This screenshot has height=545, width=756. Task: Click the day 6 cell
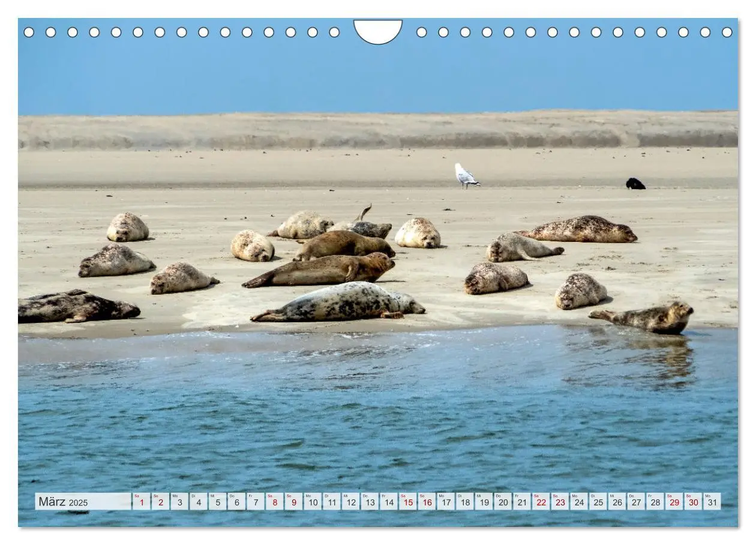click(x=236, y=502)
